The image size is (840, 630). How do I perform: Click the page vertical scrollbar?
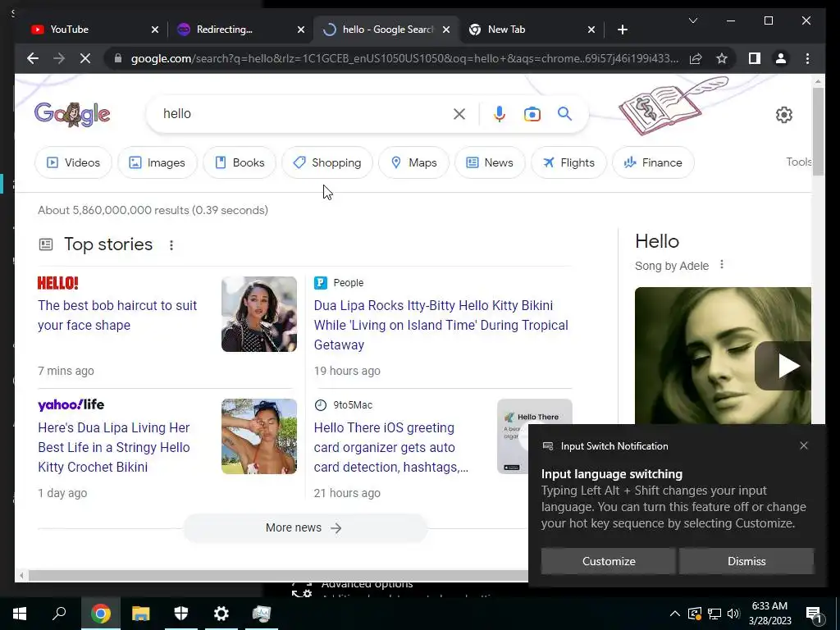[818, 130]
